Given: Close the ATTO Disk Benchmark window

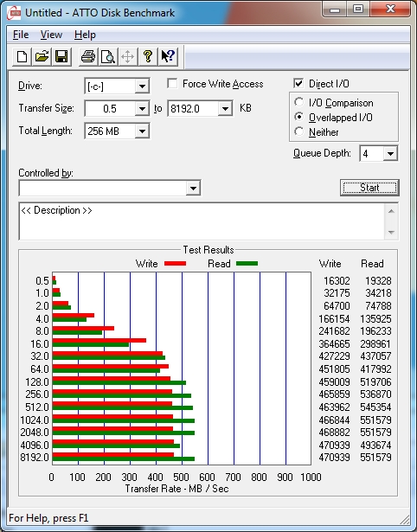Looking at the screenshot, I should pos(390,9).
